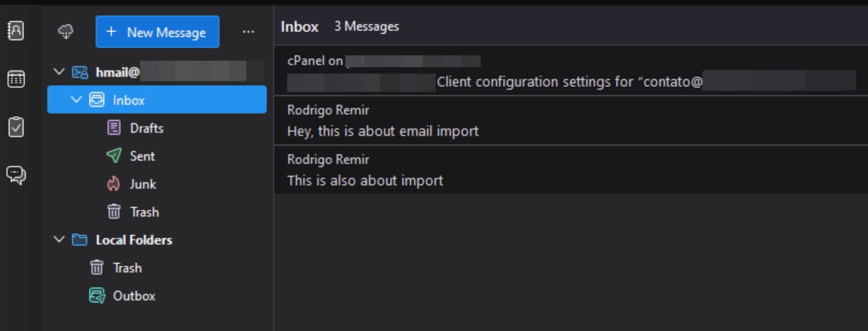Open the Junk folder
The width and height of the screenshot is (868, 331).
click(143, 184)
